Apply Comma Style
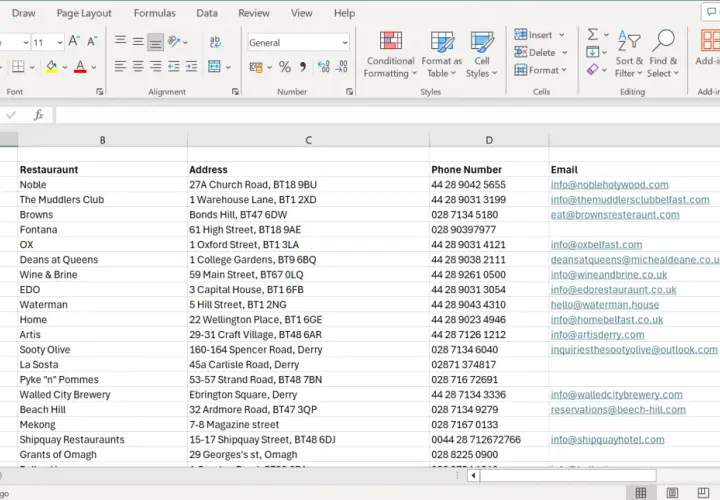The height and width of the screenshot is (500, 720). coord(303,67)
